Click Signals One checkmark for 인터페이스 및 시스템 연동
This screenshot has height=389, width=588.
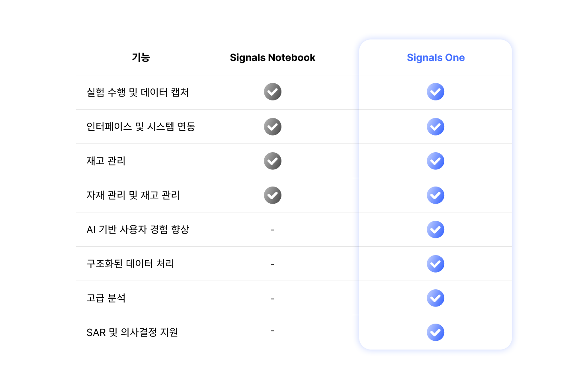click(436, 127)
